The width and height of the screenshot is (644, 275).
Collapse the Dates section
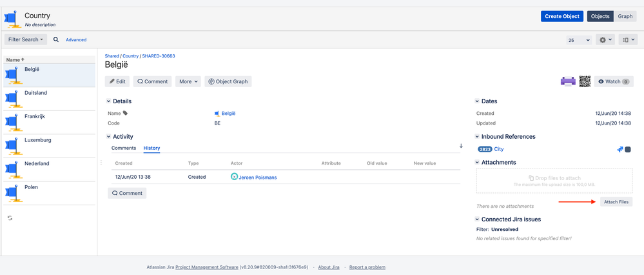[x=477, y=101]
